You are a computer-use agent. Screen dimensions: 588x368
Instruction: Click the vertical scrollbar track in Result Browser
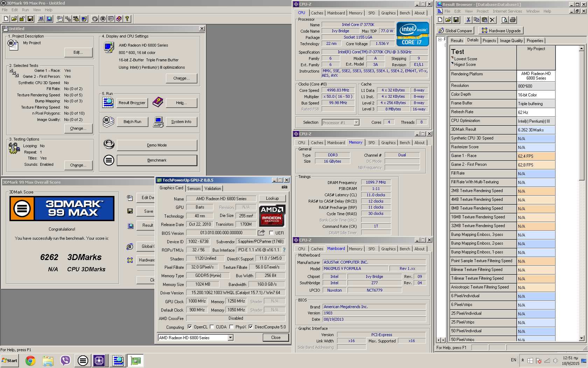click(581, 258)
